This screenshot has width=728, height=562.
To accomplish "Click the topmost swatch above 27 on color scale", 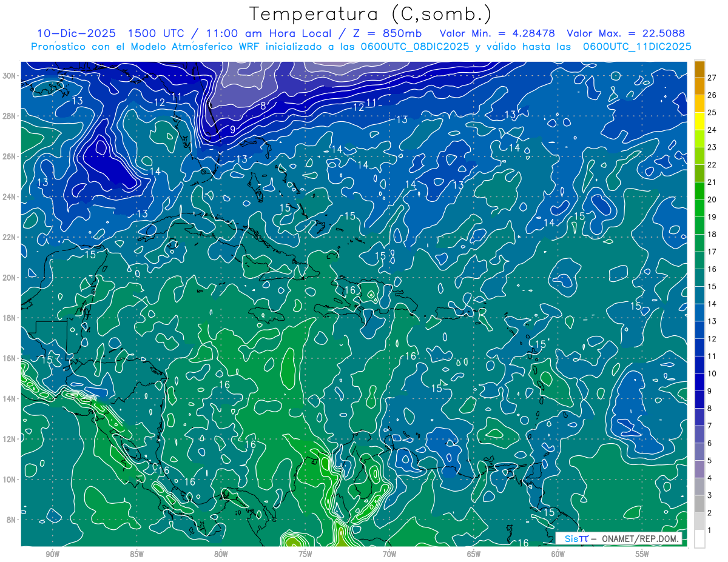I will point(699,69).
